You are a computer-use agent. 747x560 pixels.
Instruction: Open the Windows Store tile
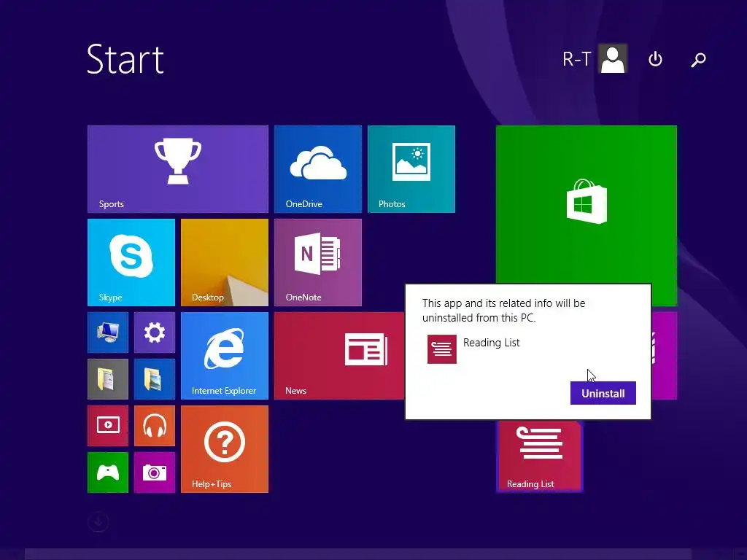coord(586,205)
